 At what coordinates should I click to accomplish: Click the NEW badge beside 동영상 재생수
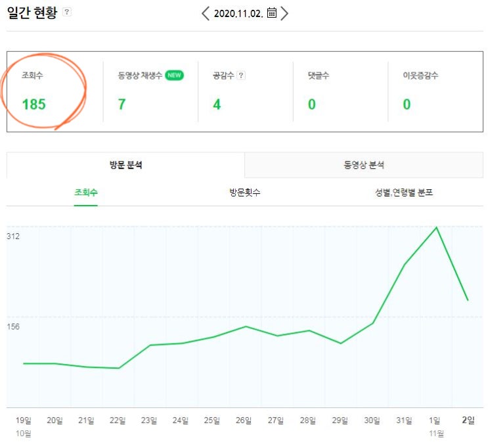point(174,76)
